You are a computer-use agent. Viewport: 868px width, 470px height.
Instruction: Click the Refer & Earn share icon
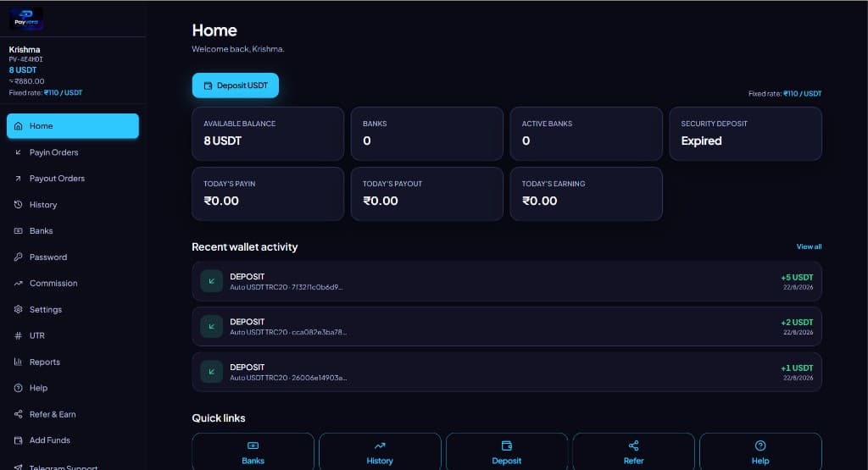click(x=19, y=414)
